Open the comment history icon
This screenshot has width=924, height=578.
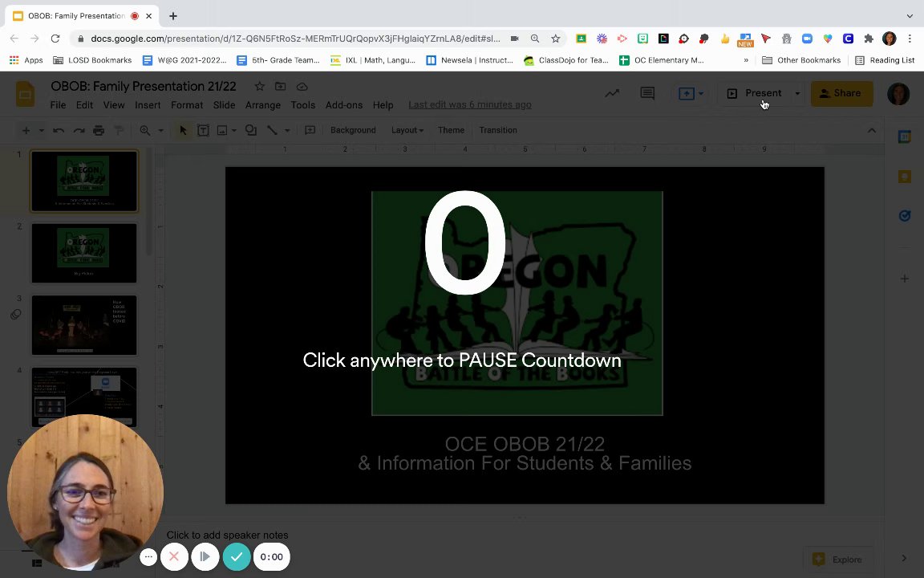[x=647, y=93]
